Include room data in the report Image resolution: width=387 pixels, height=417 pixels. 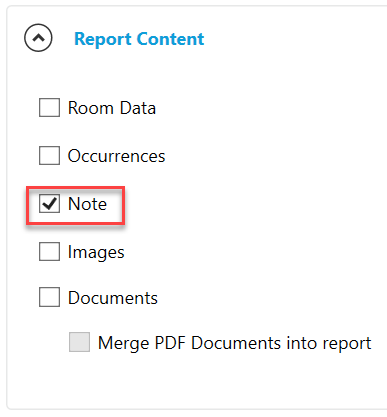[49, 107]
